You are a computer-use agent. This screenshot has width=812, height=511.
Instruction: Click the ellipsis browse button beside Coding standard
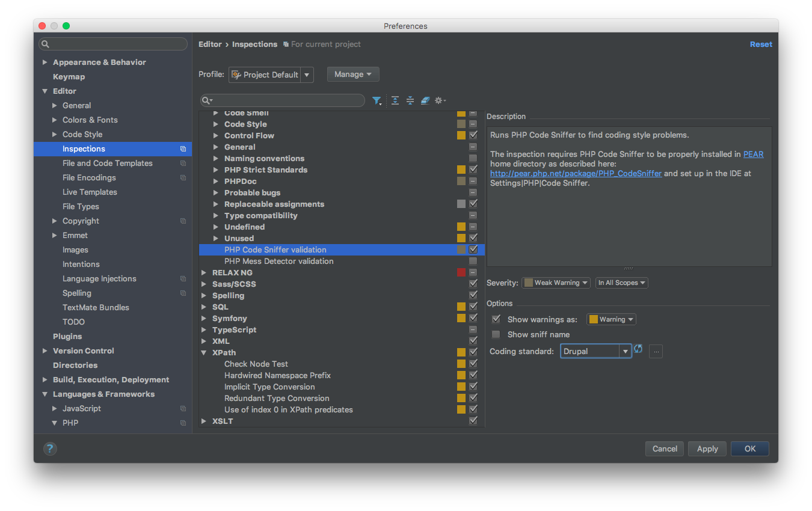[x=656, y=351]
